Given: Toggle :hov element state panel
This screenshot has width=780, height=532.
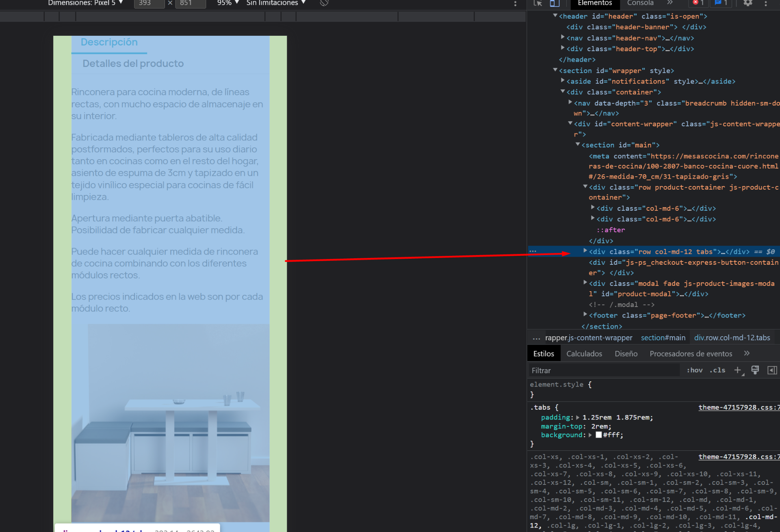Looking at the screenshot, I should point(695,370).
